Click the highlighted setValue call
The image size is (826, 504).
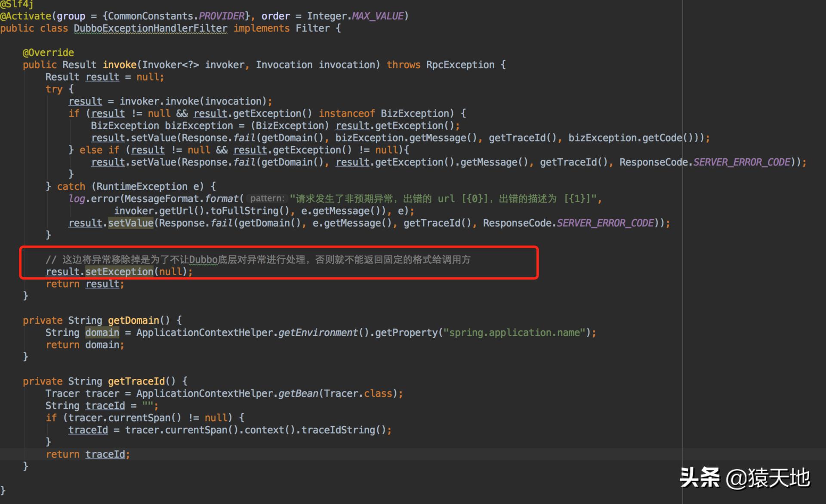(x=130, y=223)
